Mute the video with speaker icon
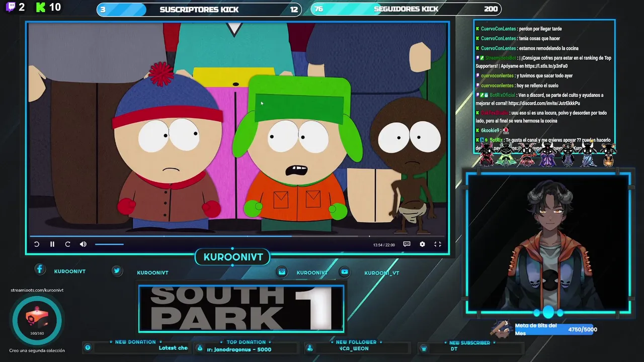 pos(83,244)
